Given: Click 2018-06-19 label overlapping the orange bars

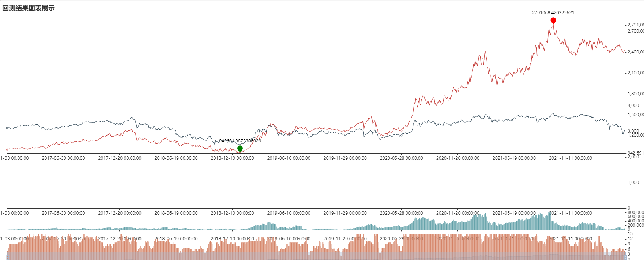Looking at the screenshot, I should 176,239.
